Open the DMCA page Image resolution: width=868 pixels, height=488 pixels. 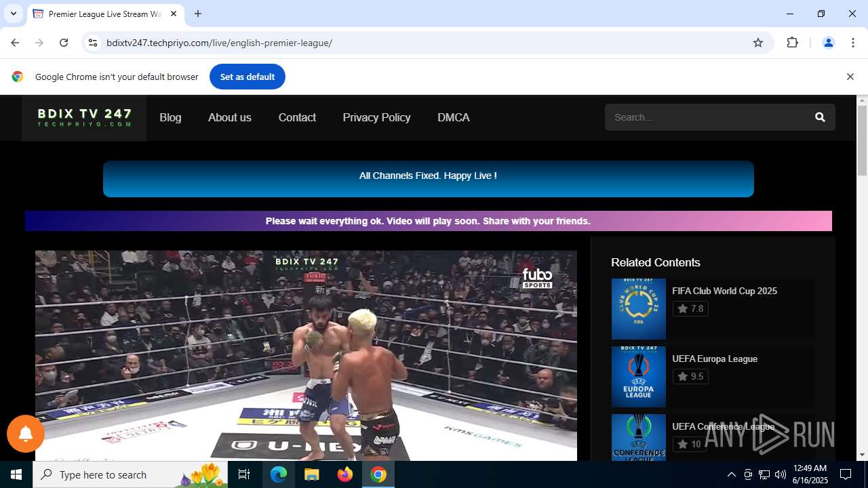pyautogui.click(x=454, y=117)
